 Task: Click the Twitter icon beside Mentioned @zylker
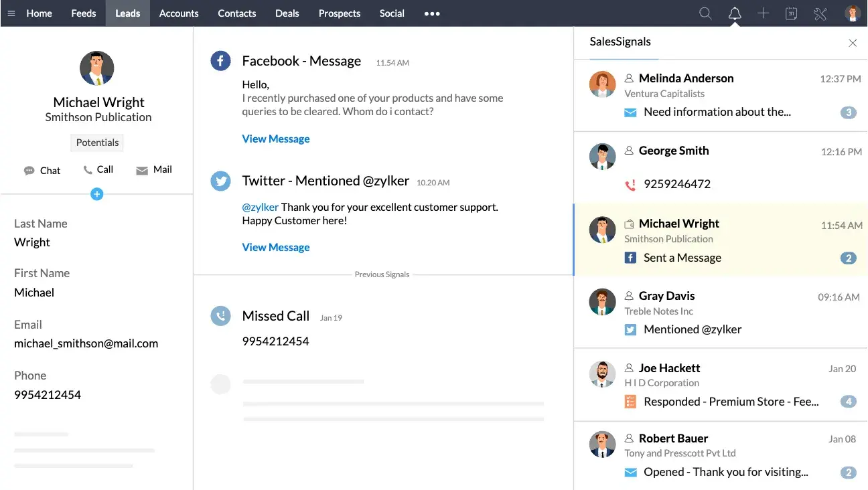pyautogui.click(x=629, y=329)
